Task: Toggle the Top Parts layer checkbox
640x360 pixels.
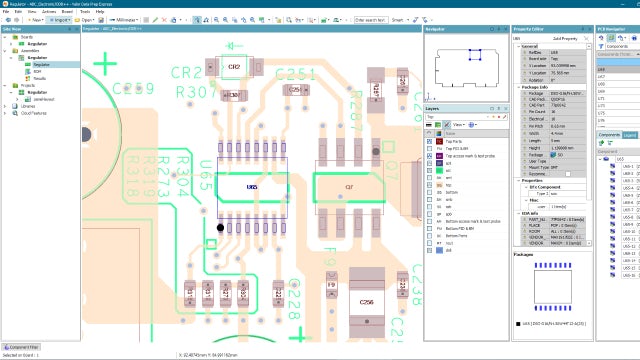Action: pos(429,141)
